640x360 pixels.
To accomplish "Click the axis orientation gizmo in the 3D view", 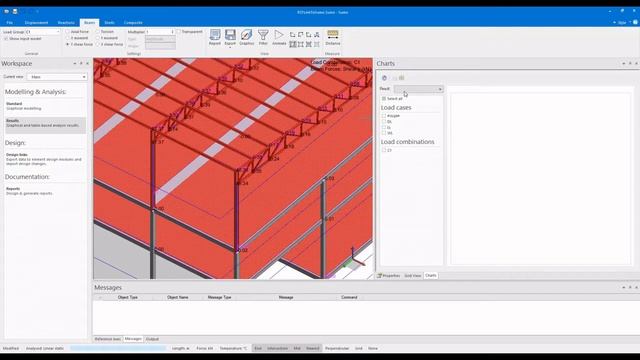I will point(354,258).
